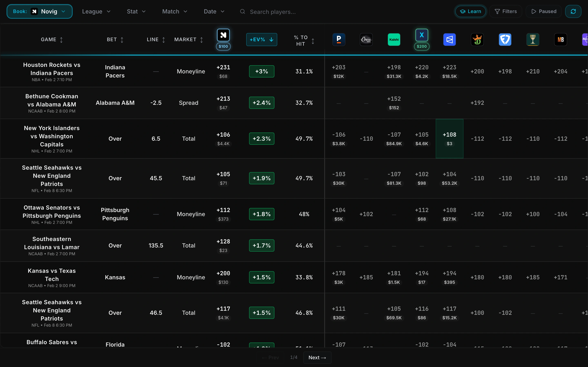Image resolution: width=588 pixels, height=367 pixels.
Task: Open the League dropdown
Action: pyautogui.click(x=96, y=11)
